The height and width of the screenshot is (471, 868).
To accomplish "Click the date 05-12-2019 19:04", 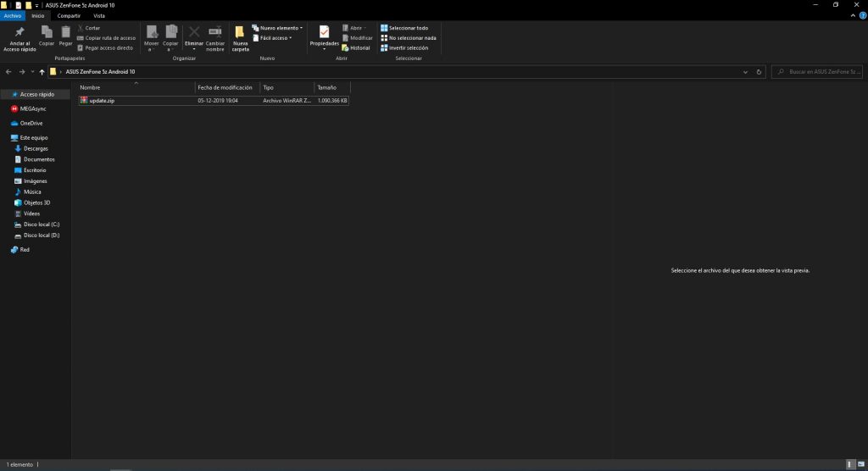I will 218,101.
